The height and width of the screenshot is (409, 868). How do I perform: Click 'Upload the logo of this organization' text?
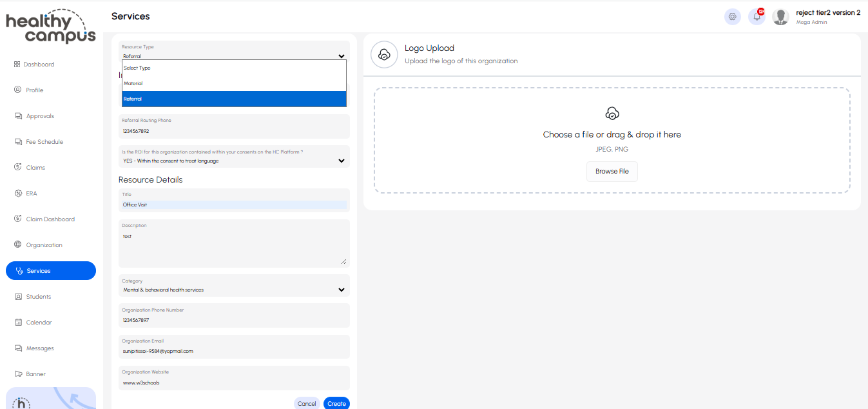click(x=461, y=61)
